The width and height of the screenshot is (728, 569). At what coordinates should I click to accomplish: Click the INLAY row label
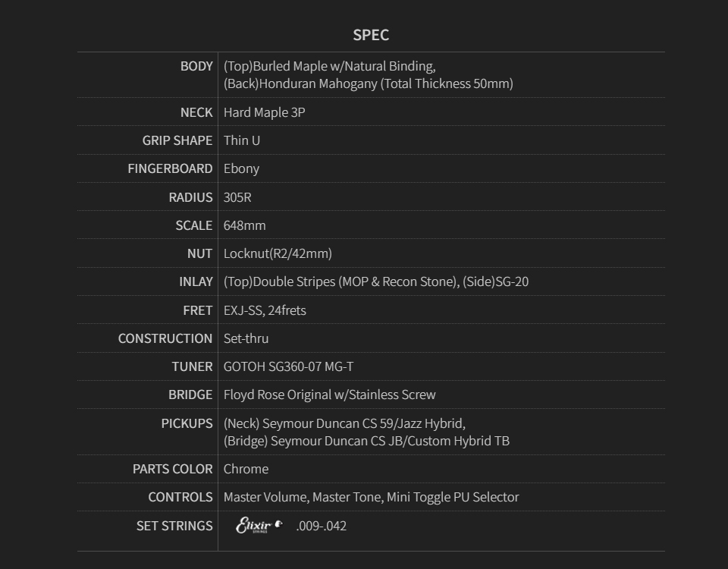point(196,281)
